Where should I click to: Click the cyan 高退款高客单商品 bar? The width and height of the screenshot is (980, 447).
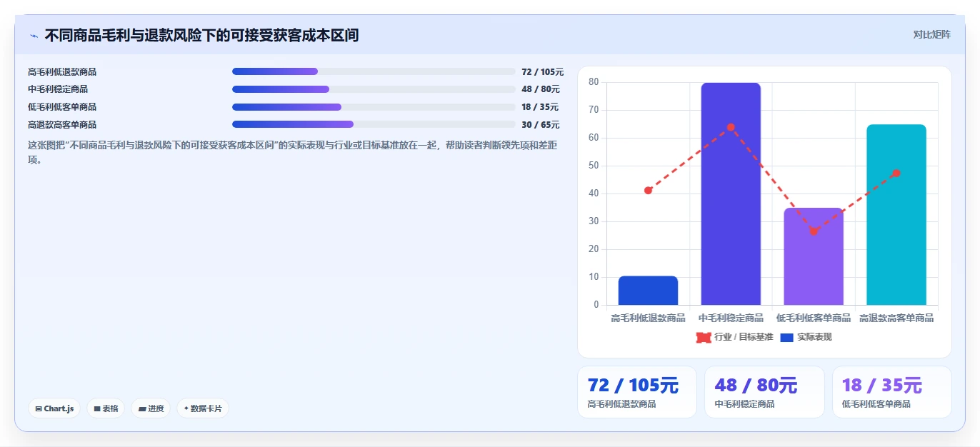tap(896, 215)
